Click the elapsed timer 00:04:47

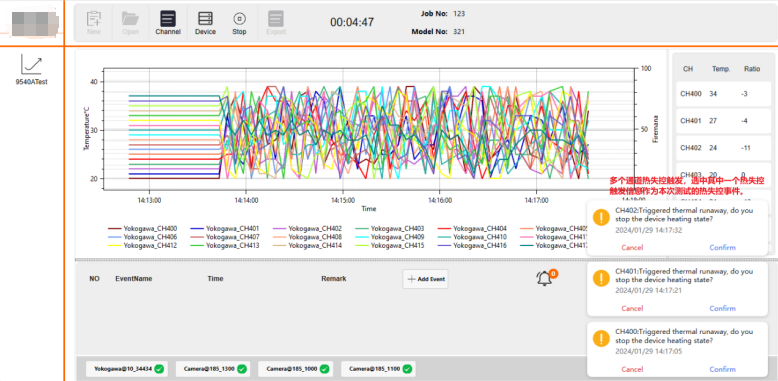[x=352, y=22]
